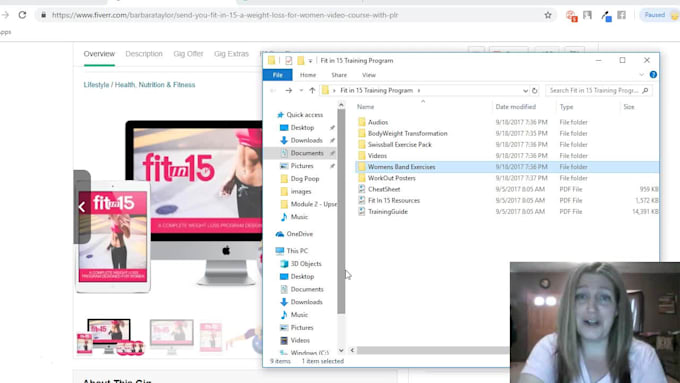Open pinned Pictures under Quick access
680x383 pixels.
coord(302,166)
